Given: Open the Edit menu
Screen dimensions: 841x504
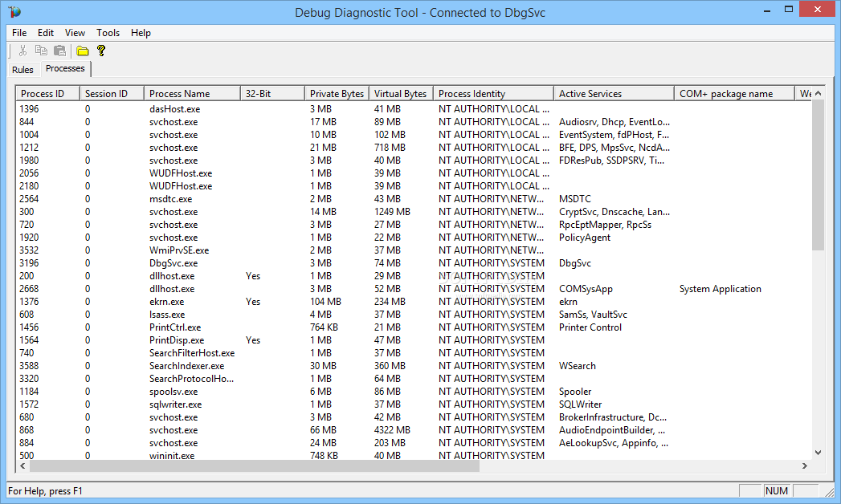Looking at the screenshot, I should click(45, 33).
